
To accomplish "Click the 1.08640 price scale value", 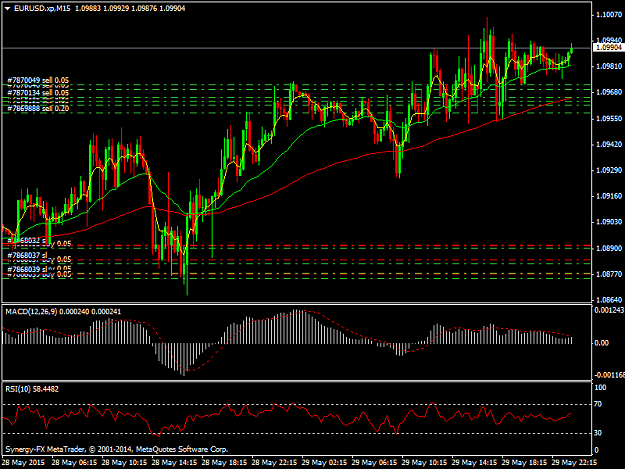I will click(609, 300).
